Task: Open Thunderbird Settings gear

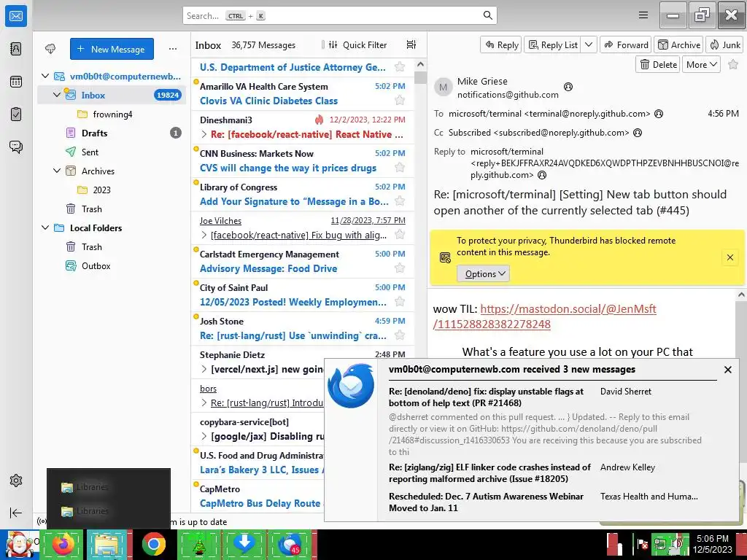Action: 16,481
